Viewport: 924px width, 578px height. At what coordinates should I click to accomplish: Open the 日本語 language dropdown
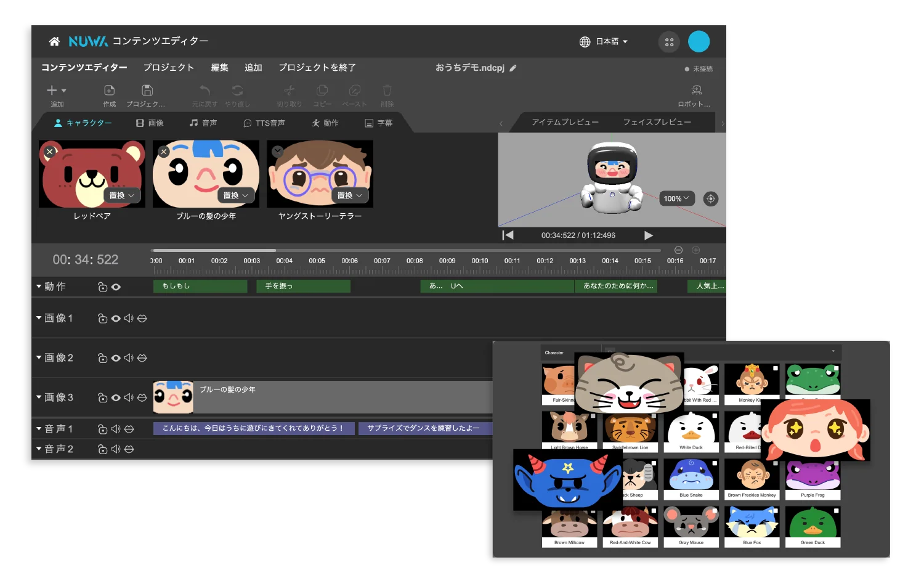pos(604,42)
